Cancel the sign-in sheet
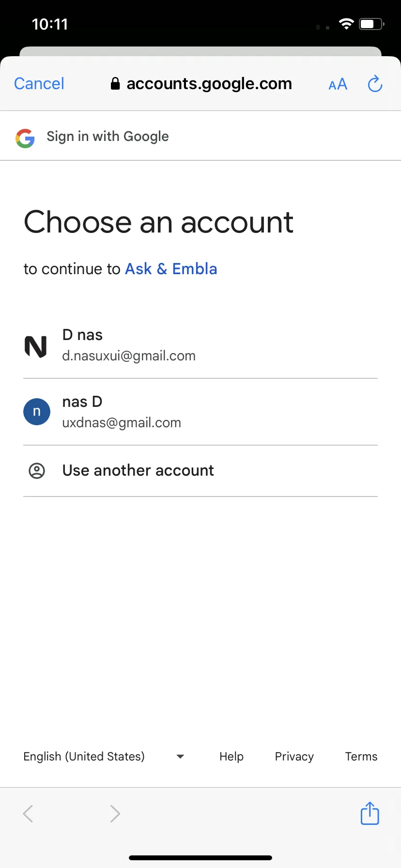 [39, 84]
